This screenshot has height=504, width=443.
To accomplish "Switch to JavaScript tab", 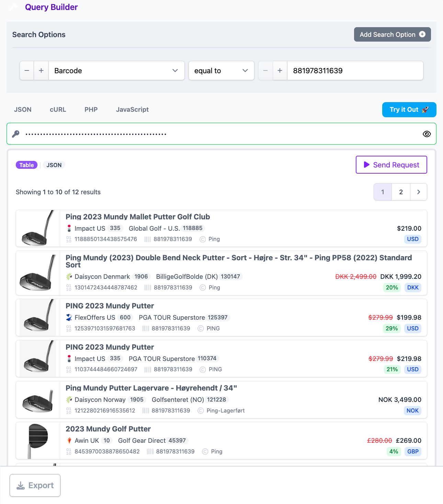I will (132, 109).
